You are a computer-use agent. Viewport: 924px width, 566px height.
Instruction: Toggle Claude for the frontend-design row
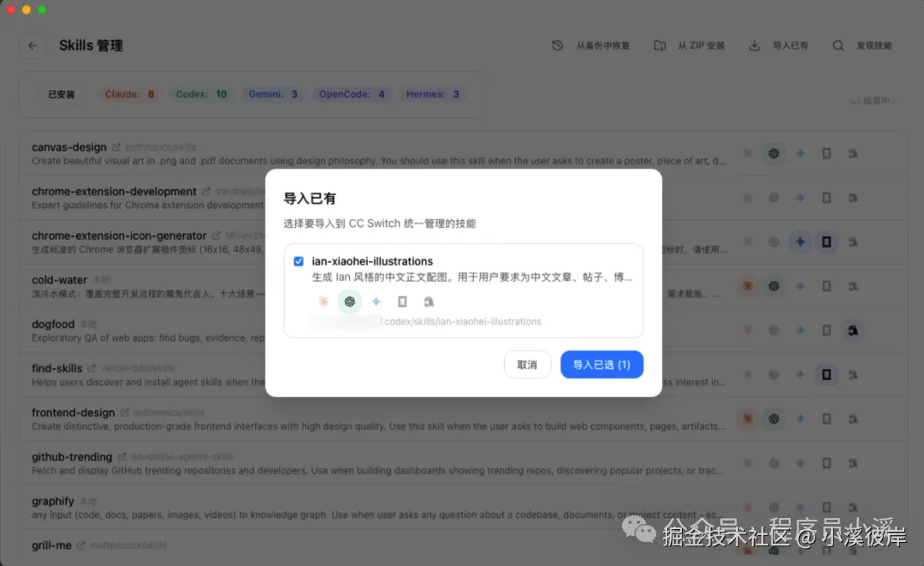pyautogui.click(x=747, y=419)
